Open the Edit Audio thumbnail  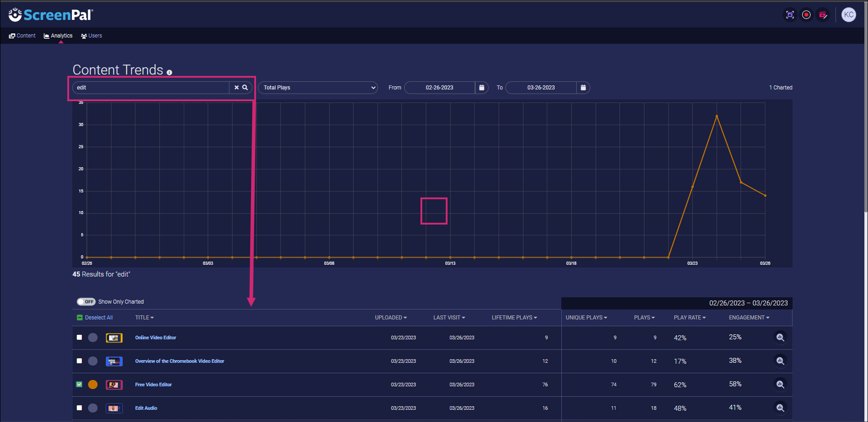(114, 408)
